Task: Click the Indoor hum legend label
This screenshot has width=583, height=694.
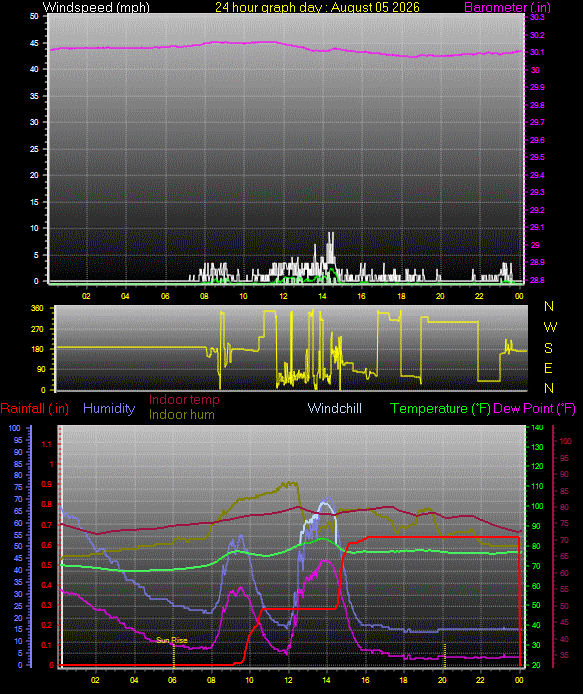Action: coord(181,415)
